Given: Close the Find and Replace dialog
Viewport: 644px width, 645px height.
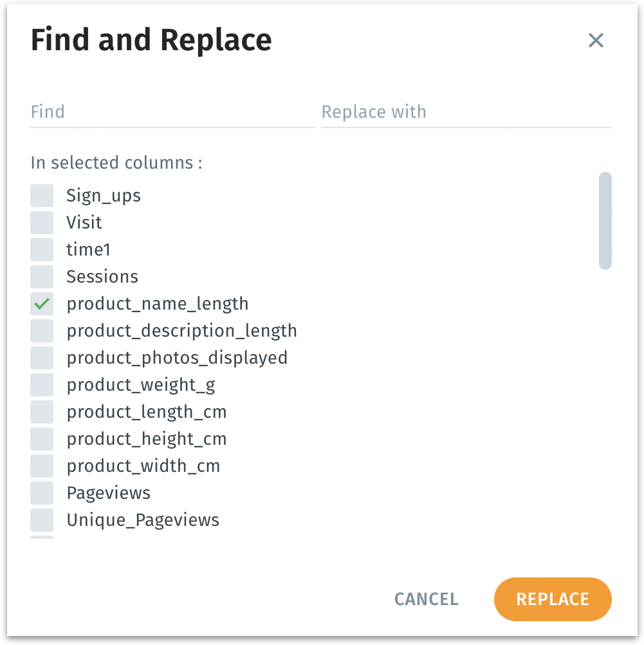Looking at the screenshot, I should pyautogui.click(x=596, y=41).
